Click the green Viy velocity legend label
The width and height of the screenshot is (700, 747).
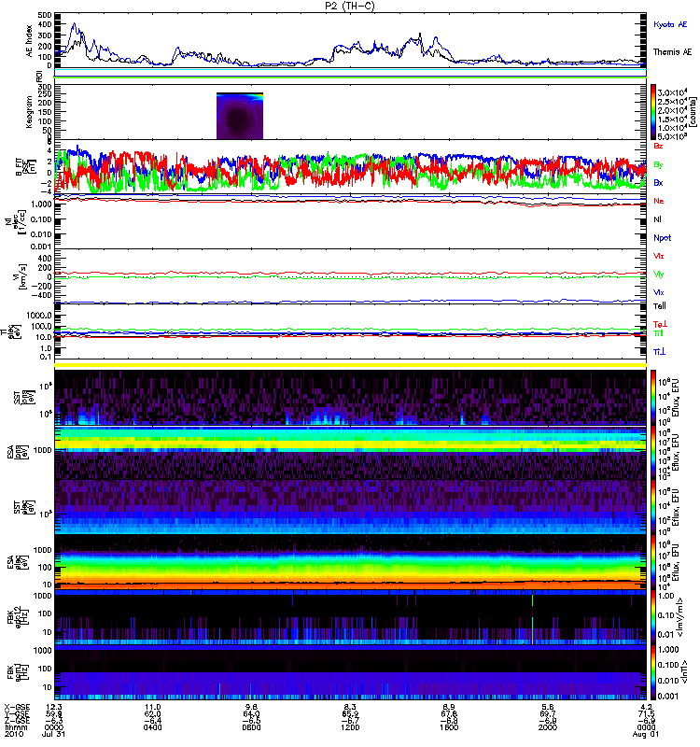[x=659, y=275]
